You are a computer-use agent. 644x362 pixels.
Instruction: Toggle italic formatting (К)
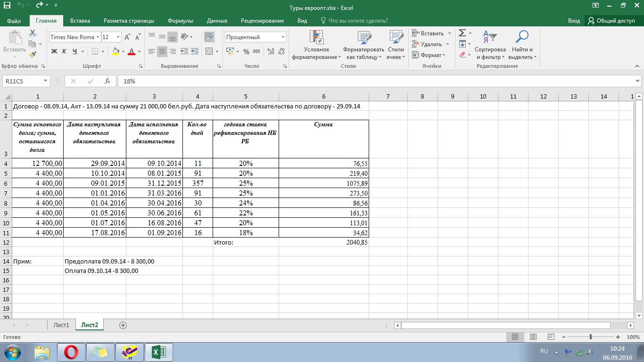[x=65, y=51]
